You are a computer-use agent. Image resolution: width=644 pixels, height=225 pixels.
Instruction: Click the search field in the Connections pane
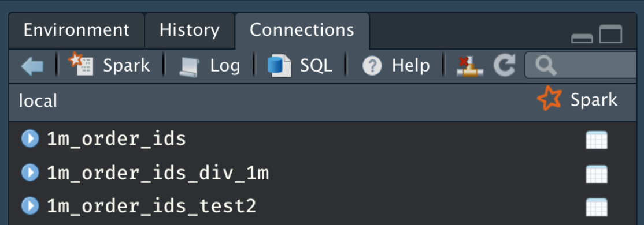[x=584, y=65]
